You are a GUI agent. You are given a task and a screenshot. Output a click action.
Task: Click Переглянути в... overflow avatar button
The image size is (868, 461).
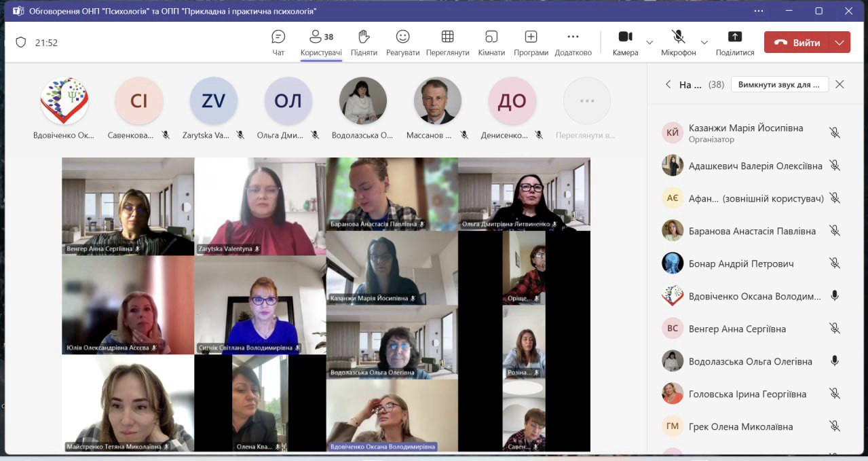point(587,100)
